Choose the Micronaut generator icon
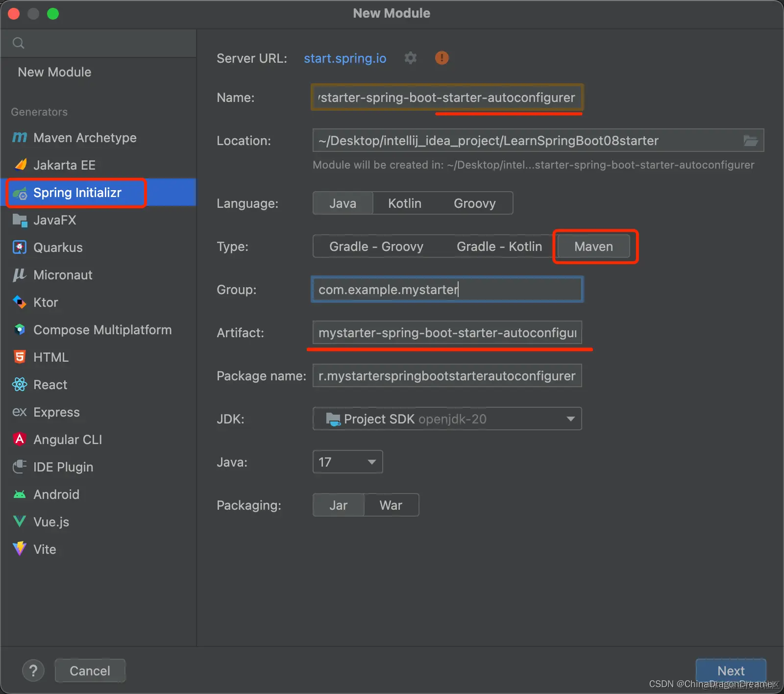 [20, 275]
